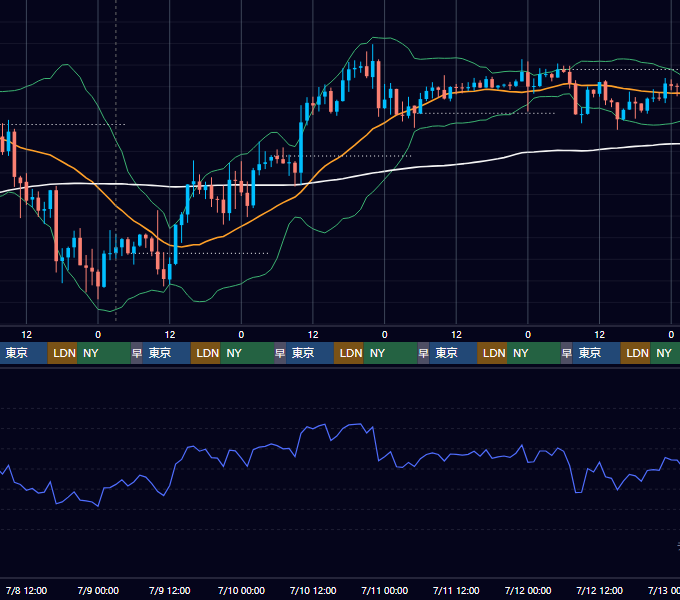This screenshot has width=680, height=600.
Task: Pick the 7/11 00:00 date label
Action: (385, 590)
